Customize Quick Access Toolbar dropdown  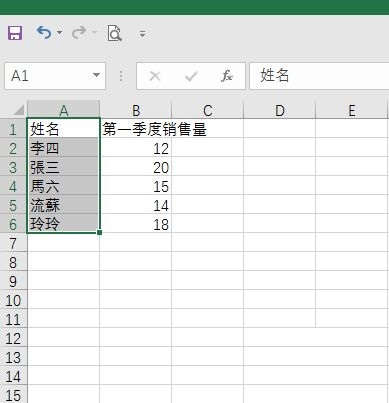142,33
